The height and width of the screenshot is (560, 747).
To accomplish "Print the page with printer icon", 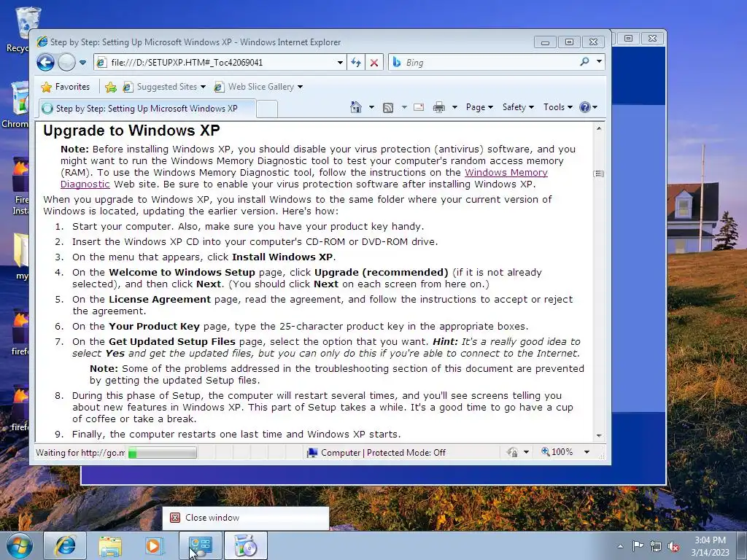I will point(438,108).
